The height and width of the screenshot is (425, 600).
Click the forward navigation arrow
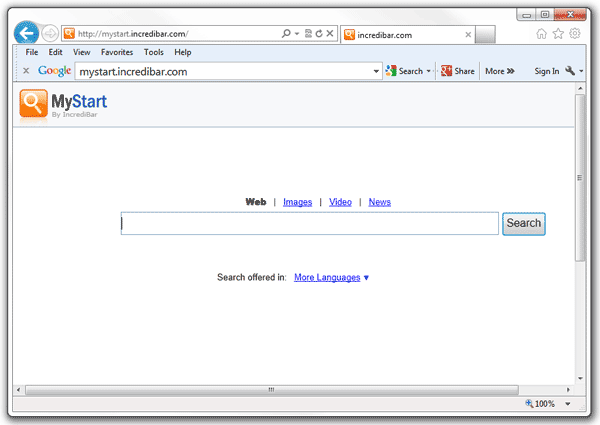coord(50,34)
